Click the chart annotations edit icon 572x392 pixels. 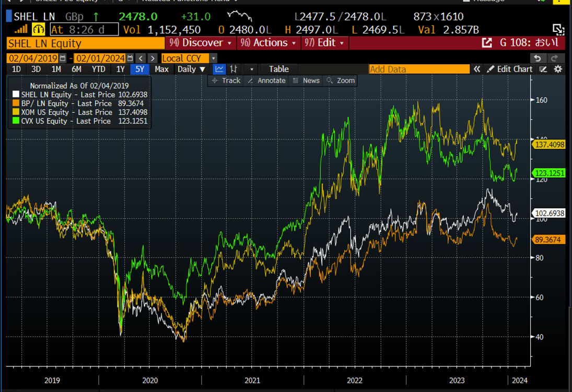point(543,69)
